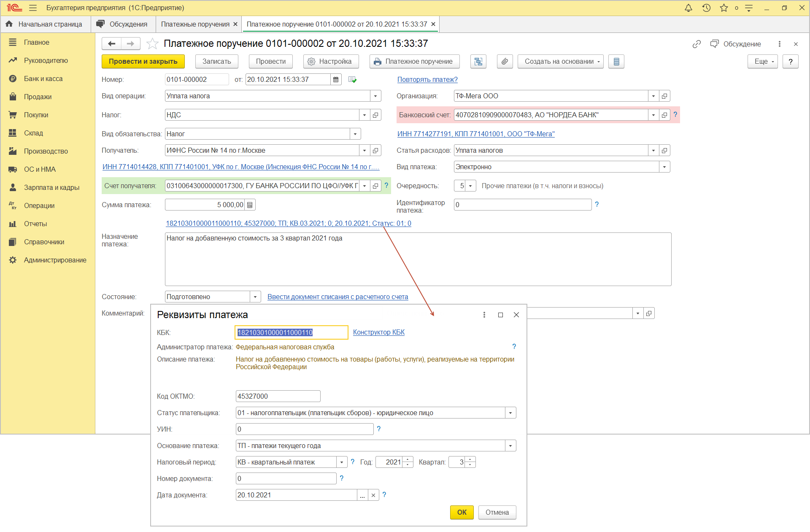Click the document structure icon button

pyautogui.click(x=478, y=62)
